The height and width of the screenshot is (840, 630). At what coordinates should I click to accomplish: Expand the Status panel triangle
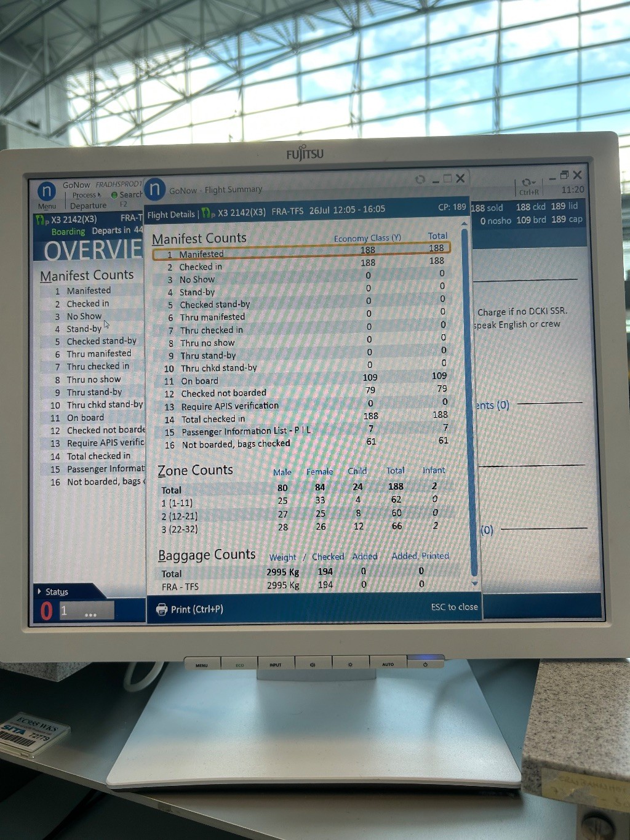coord(40,591)
